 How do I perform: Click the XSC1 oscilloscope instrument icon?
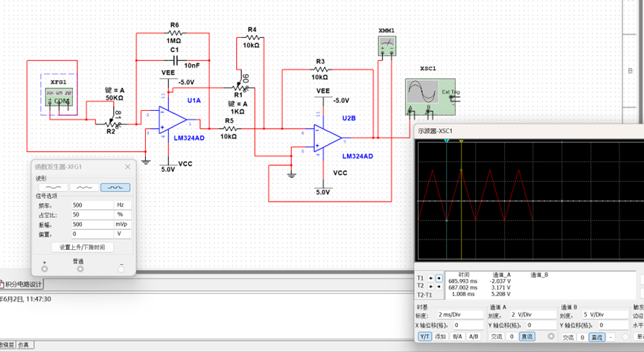click(x=430, y=97)
